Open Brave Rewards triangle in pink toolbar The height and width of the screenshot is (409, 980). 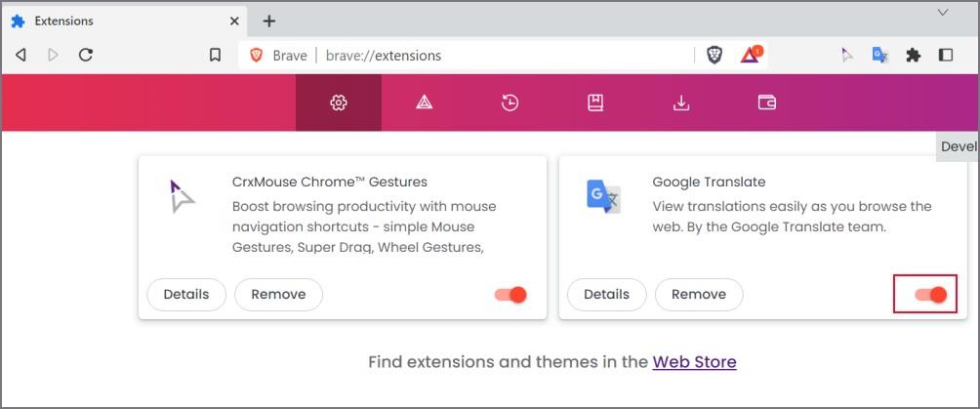(x=425, y=102)
